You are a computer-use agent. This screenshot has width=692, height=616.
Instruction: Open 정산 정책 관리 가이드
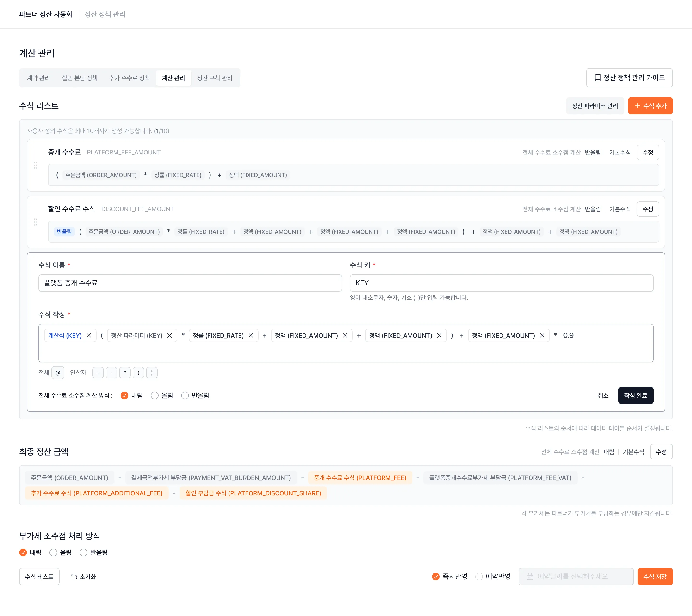tap(629, 78)
